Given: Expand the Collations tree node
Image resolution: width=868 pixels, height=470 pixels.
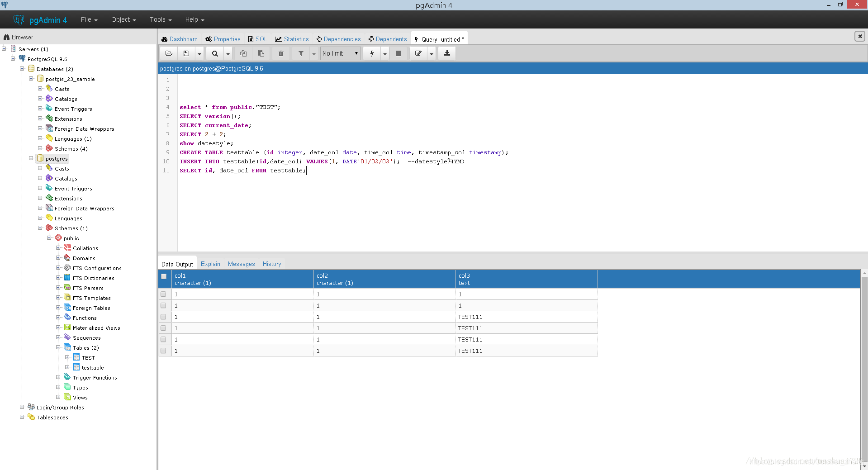Looking at the screenshot, I should (x=58, y=248).
